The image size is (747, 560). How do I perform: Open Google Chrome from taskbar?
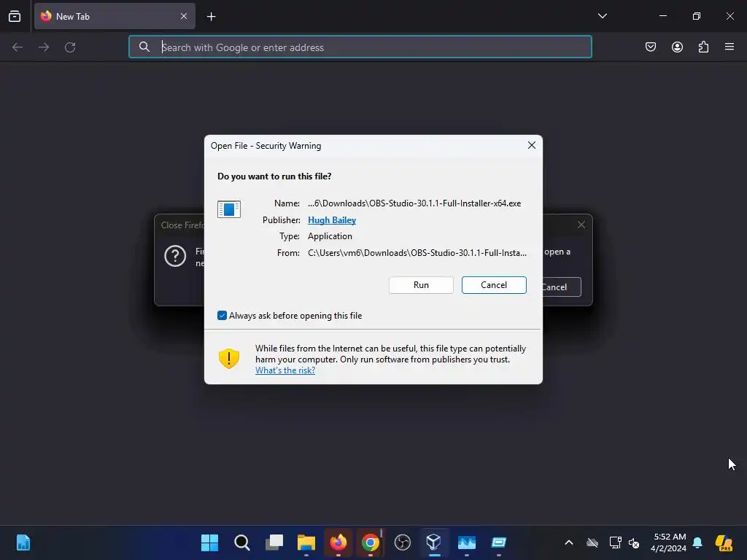(x=371, y=542)
